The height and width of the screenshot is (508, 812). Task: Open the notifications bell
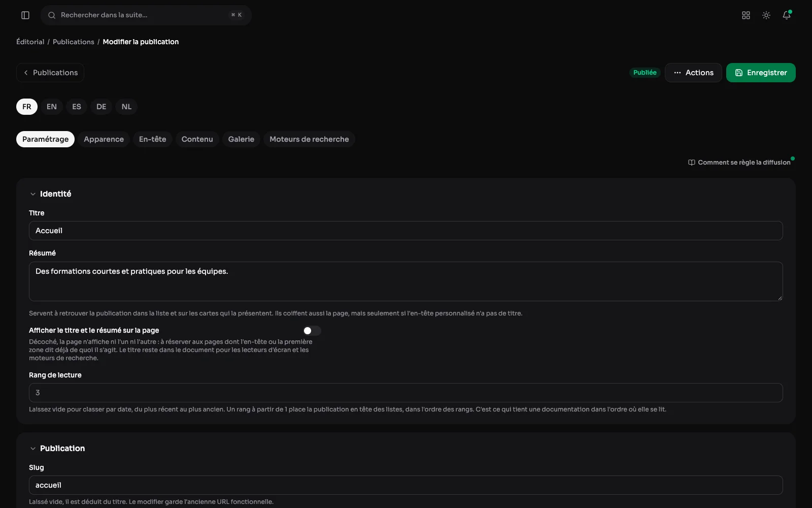tap(787, 15)
